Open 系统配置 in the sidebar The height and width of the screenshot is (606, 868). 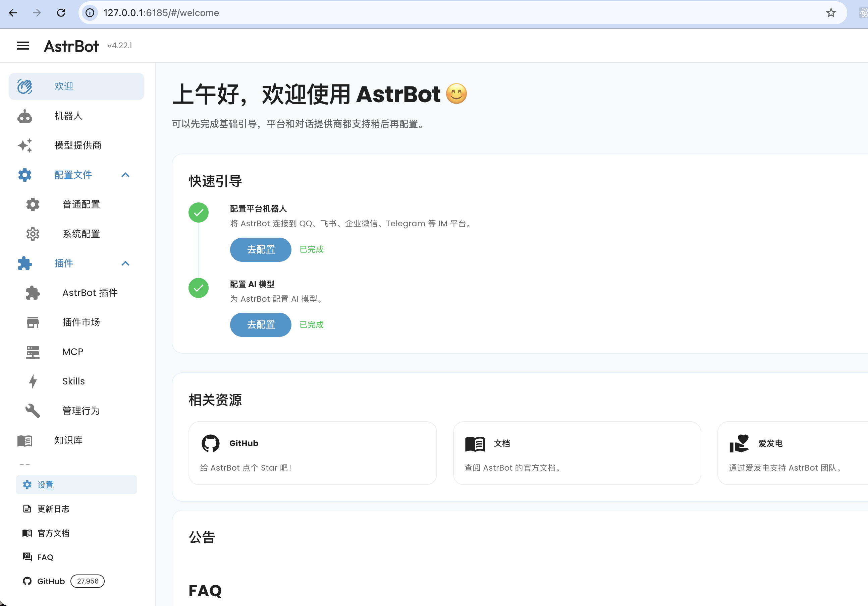click(x=81, y=234)
